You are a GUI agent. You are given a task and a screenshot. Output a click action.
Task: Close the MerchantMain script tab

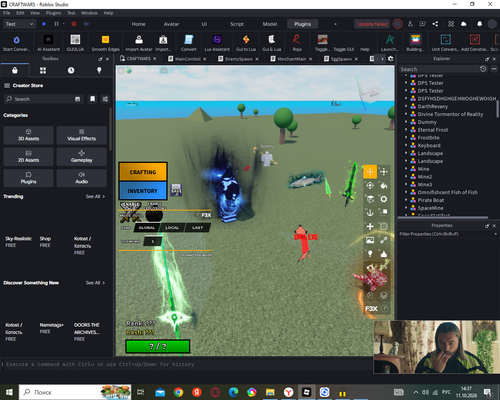coord(310,59)
